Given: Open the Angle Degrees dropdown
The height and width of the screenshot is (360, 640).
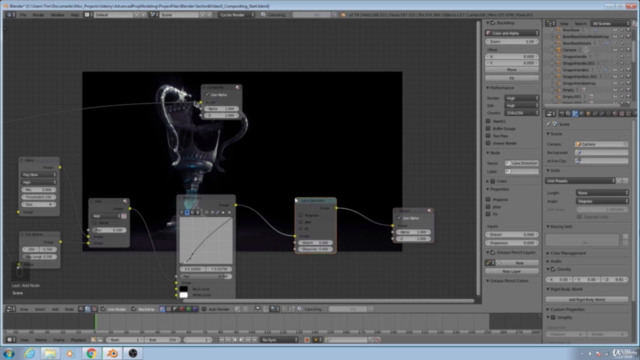Looking at the screenshot, I should coord(602,201).
